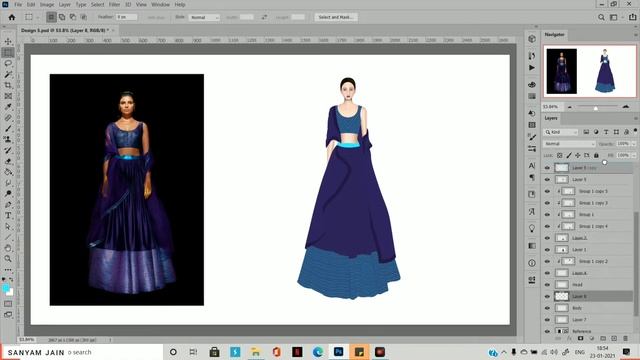Open the Window menu
The height and width of the screenshot is (360, 640).
[160, 4]
